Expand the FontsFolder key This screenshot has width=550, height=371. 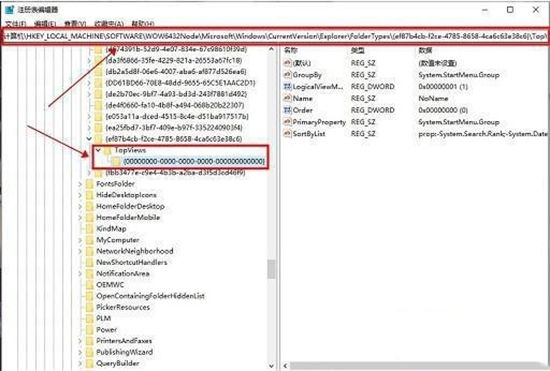80,184
